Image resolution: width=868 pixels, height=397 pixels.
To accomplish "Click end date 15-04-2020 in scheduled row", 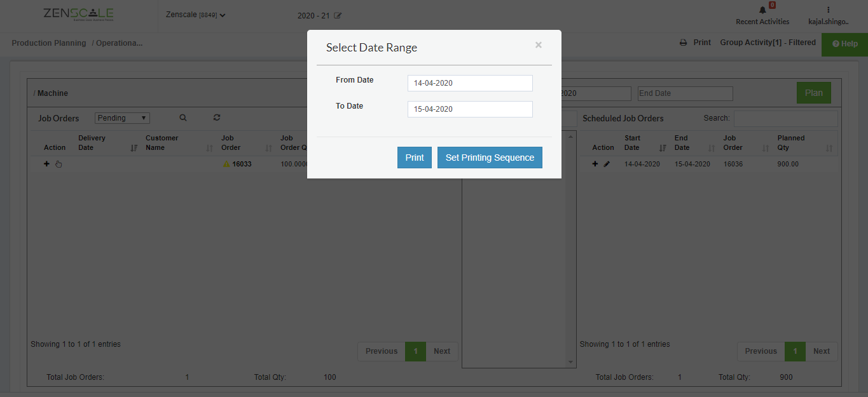I will (x=692, y=164).
